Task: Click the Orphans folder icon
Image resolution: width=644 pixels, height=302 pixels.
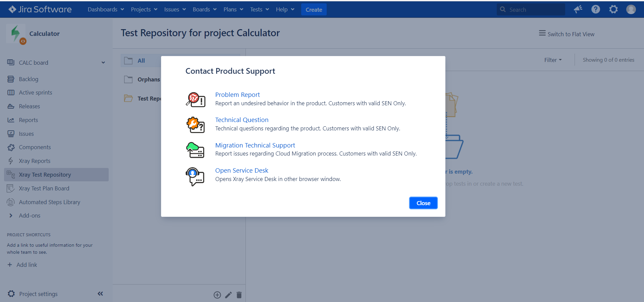Action: click(x=128, y=79)
